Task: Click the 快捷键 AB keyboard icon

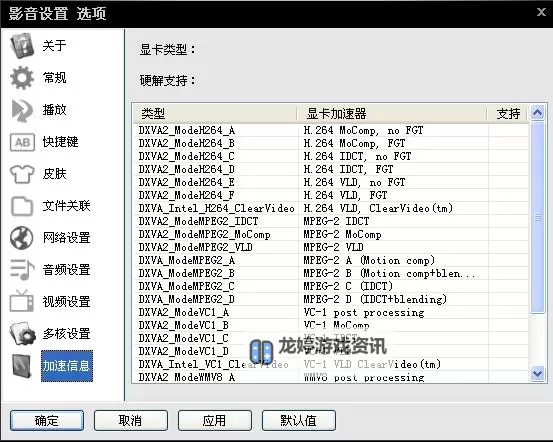Action: pos(22,142)
